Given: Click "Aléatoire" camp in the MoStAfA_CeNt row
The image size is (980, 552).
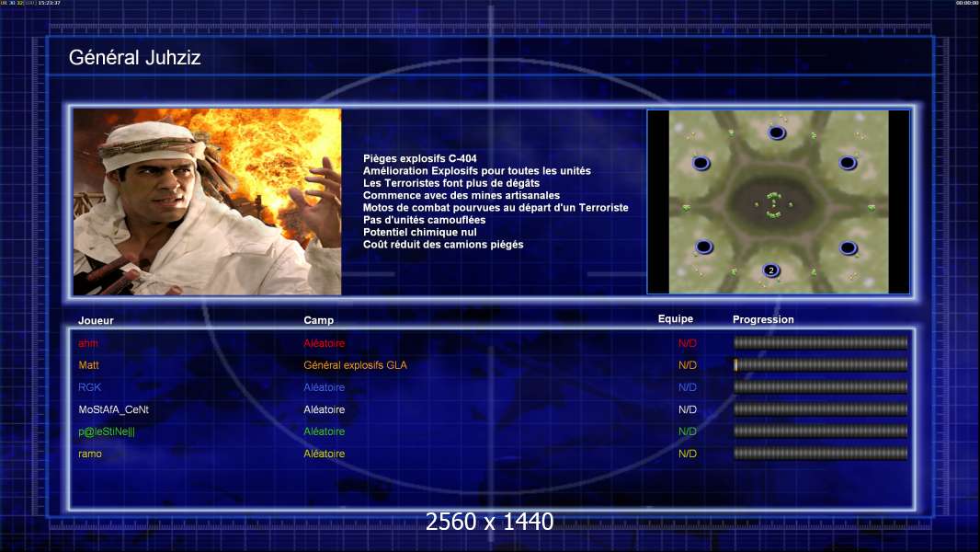Looking at the screenshot, I should [324, 409].
